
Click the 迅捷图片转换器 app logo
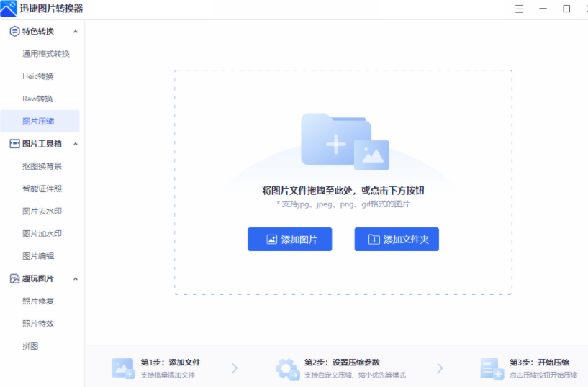(9, 8)
